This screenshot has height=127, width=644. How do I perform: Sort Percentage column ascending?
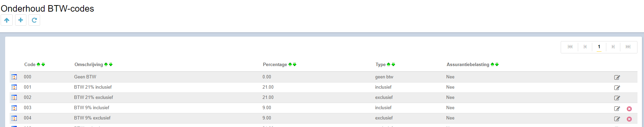(x=290, y=64)
